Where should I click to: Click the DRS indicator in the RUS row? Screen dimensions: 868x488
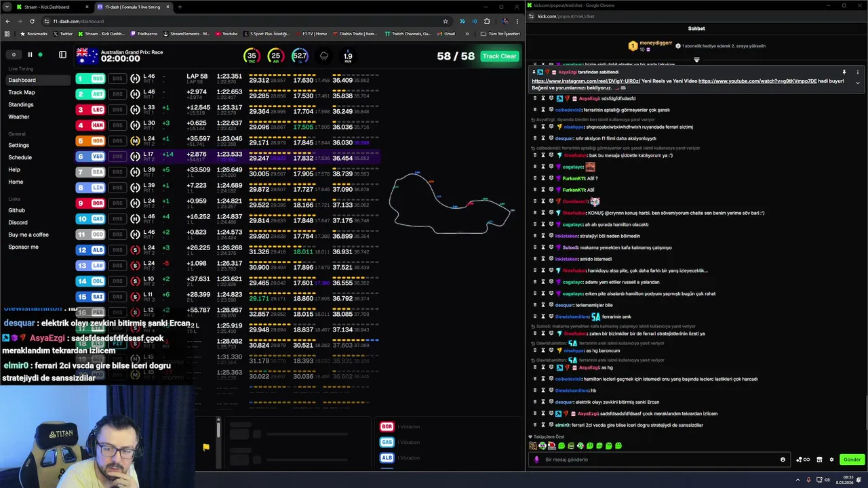(117, 79)
